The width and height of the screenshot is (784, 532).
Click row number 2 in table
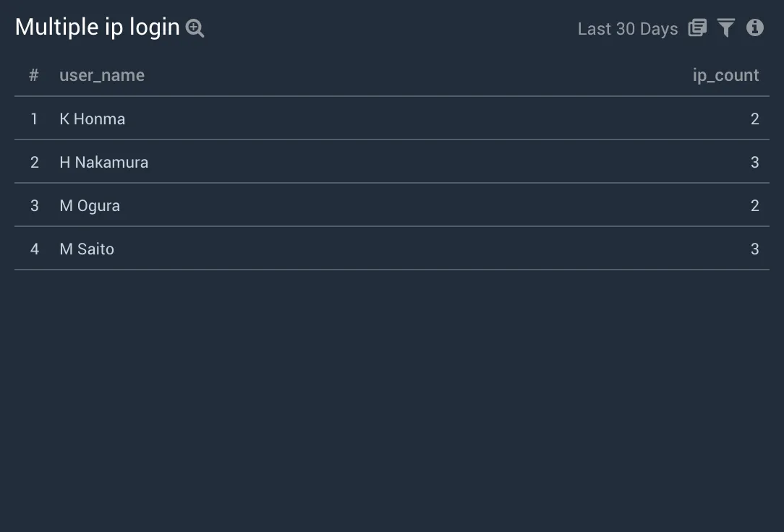[x=35, y=163]
